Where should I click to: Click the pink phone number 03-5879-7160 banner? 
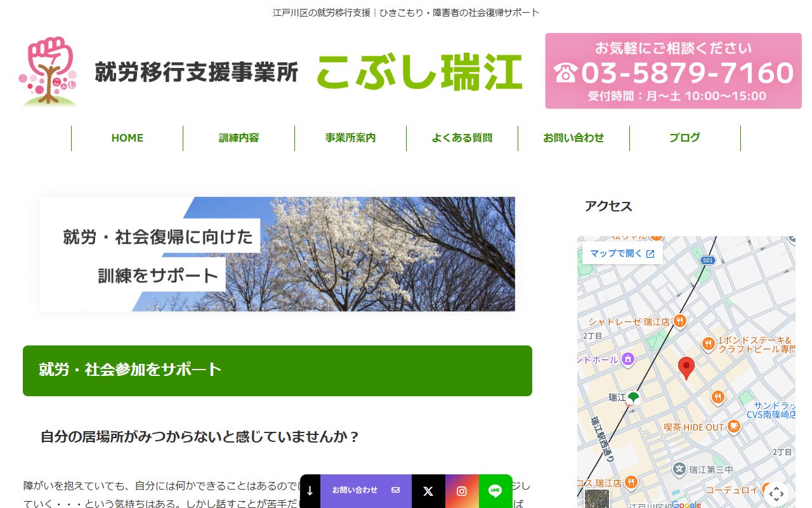tap(674, 71)
